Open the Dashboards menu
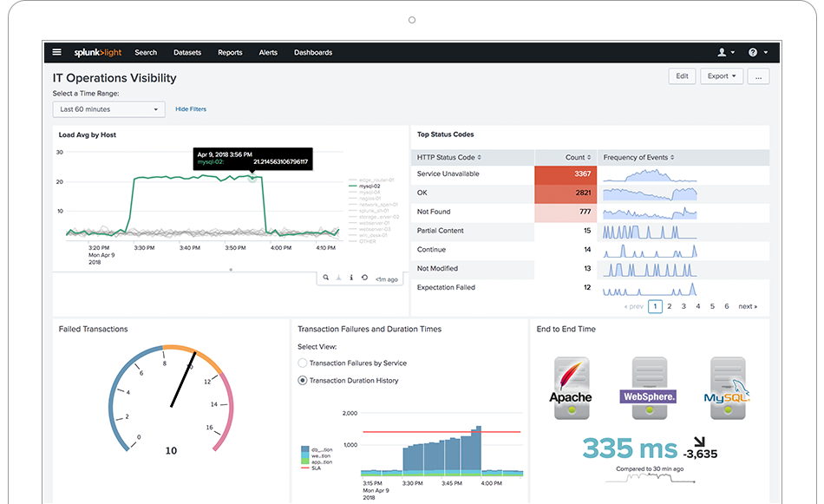824x504 pixels. [x=313, y=53]
